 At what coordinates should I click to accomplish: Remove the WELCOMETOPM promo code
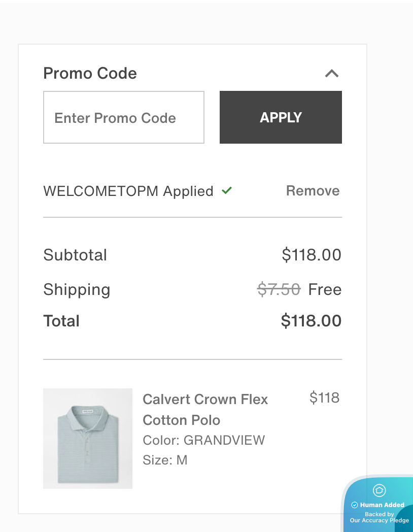tap(313, 191)
